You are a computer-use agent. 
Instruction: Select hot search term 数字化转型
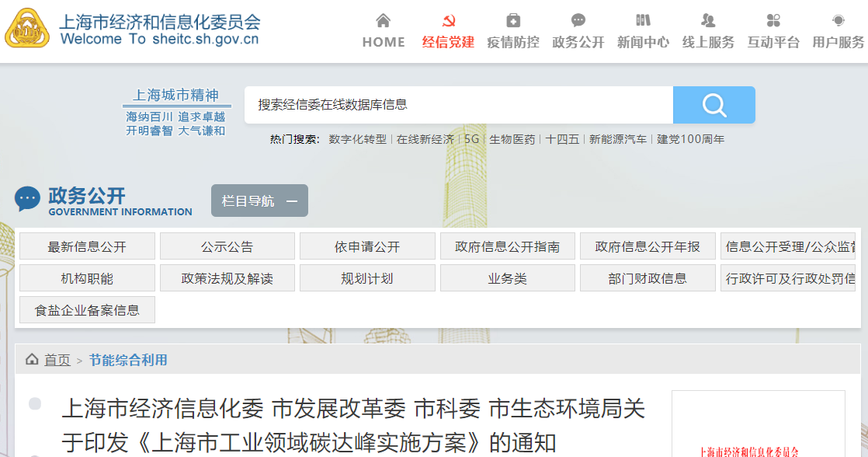coord(357,139)
